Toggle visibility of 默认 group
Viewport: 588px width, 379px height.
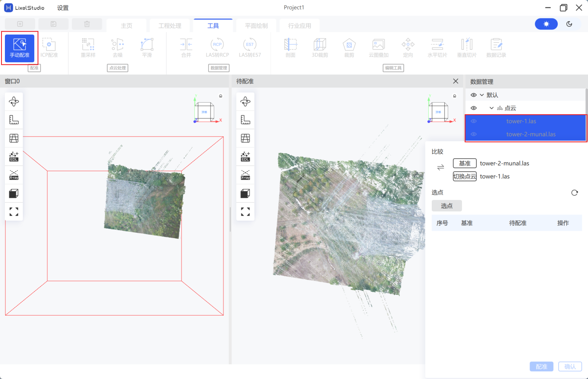point(474,95)
